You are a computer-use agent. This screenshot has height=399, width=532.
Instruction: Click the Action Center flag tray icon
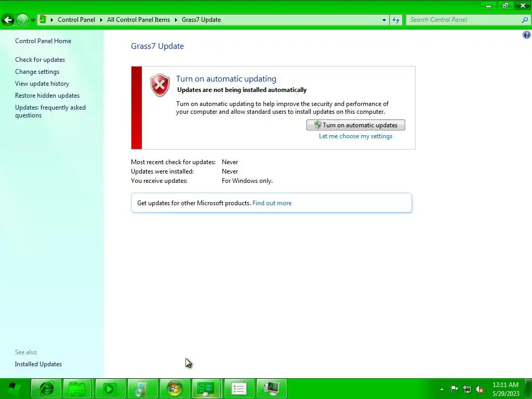coord(454,389)
